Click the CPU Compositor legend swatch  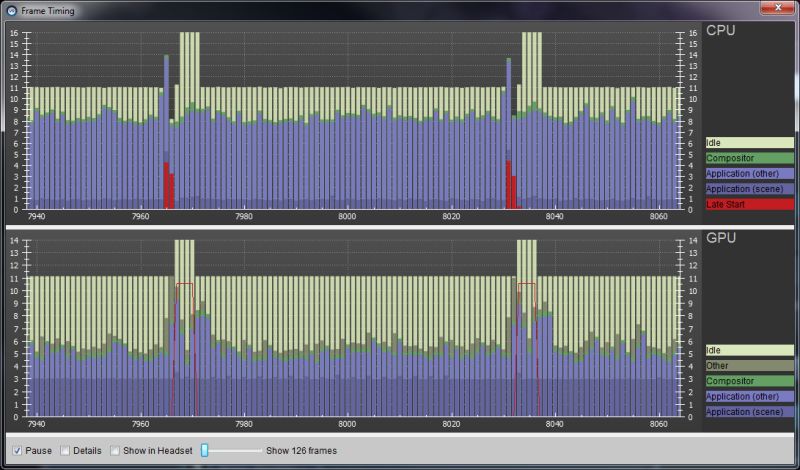point(749,158)
